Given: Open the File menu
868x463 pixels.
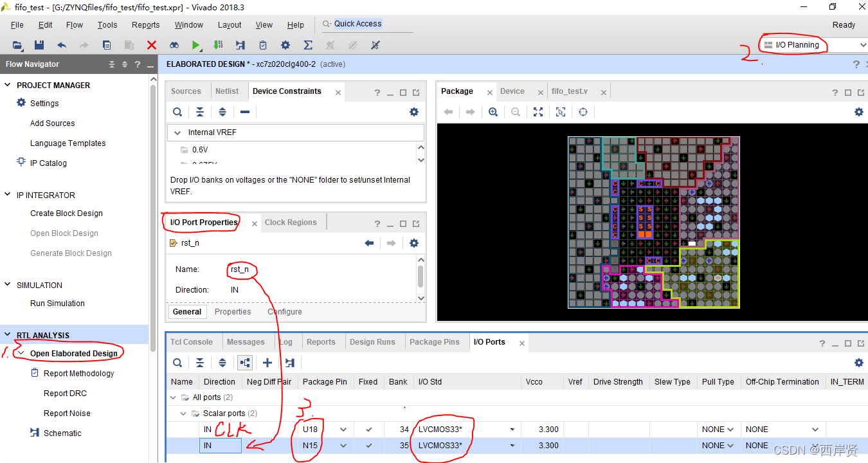Looking at the screenshot, I should (17, 25).
